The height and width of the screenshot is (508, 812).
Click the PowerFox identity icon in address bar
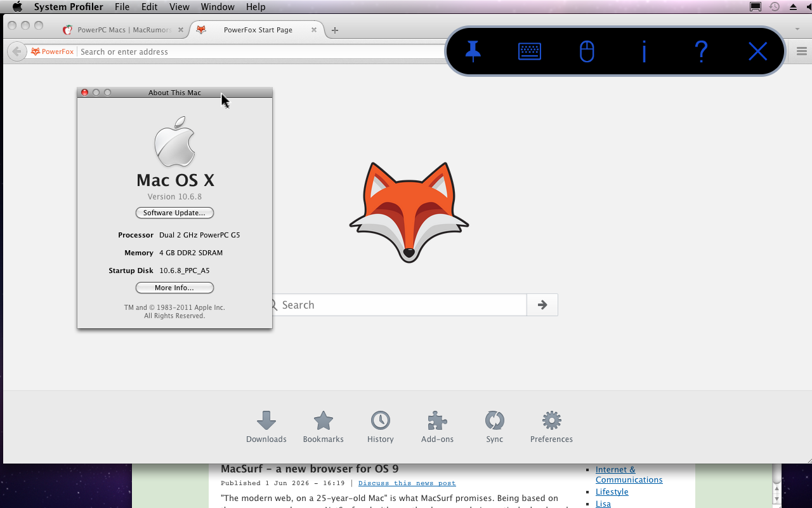click(53, 51)
